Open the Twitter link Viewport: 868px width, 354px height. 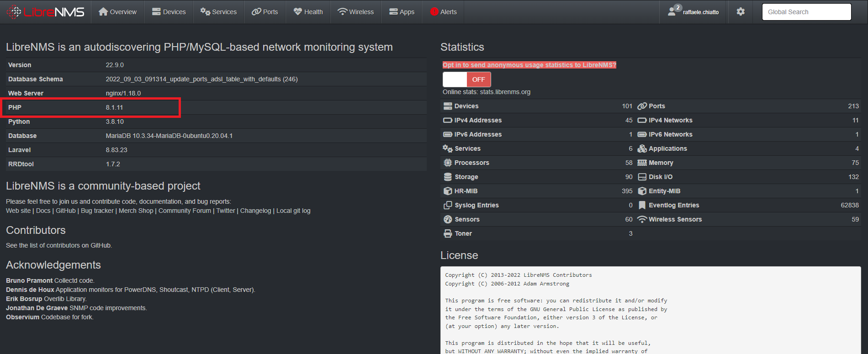226,211
